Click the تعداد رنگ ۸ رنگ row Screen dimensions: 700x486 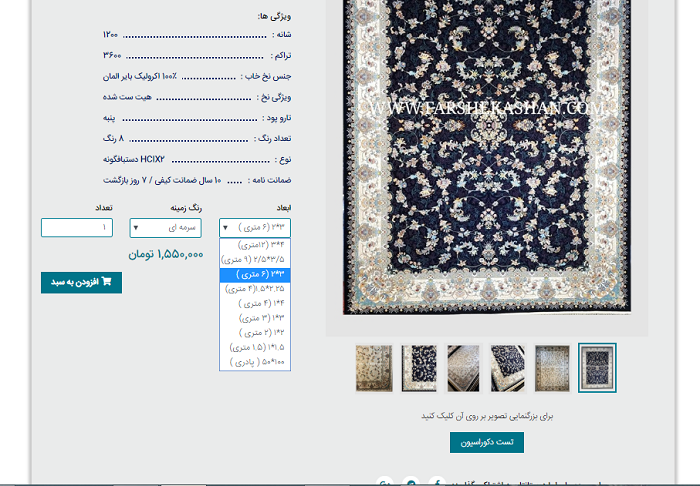tap(197, 138)
